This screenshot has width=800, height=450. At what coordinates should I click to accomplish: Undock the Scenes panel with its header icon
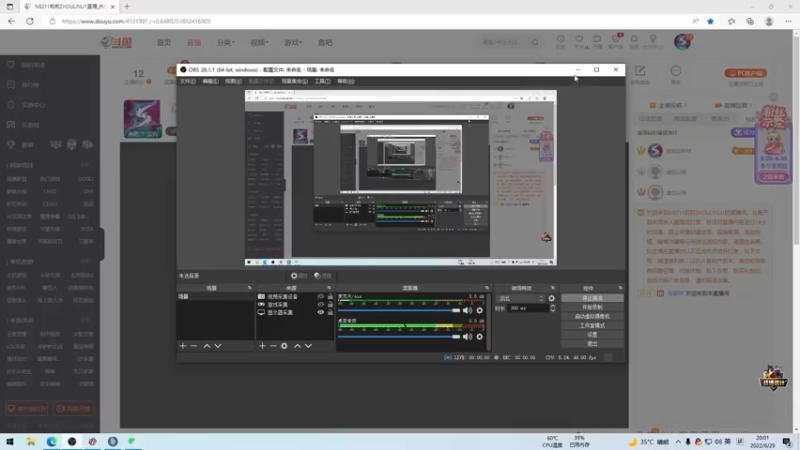(x=249, y=288)
